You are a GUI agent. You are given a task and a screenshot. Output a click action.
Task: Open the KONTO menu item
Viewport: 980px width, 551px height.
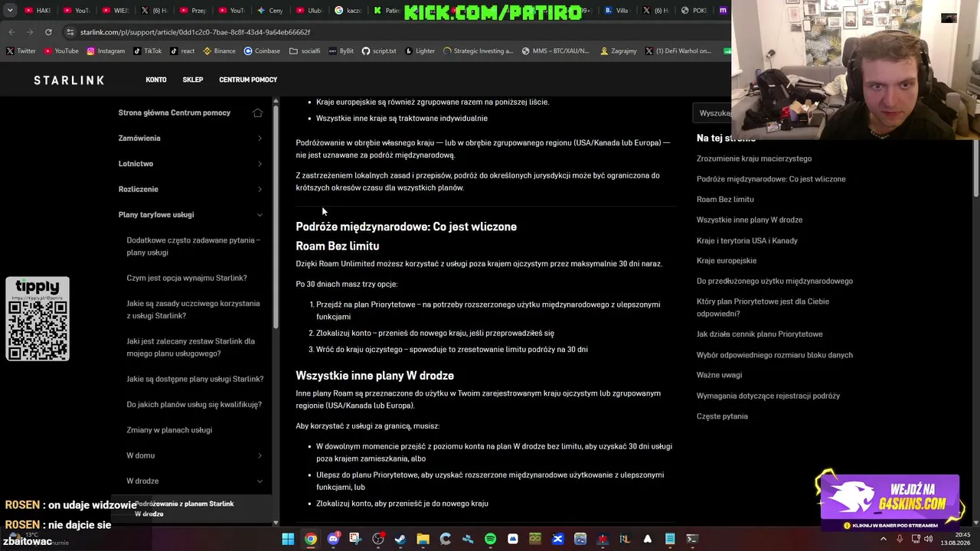point(156,80)
